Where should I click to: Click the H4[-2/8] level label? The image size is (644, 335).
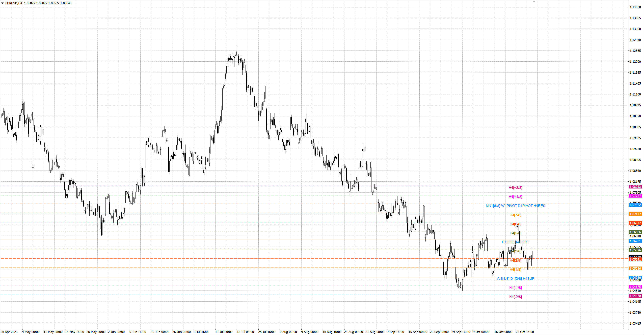coord(515,297)
